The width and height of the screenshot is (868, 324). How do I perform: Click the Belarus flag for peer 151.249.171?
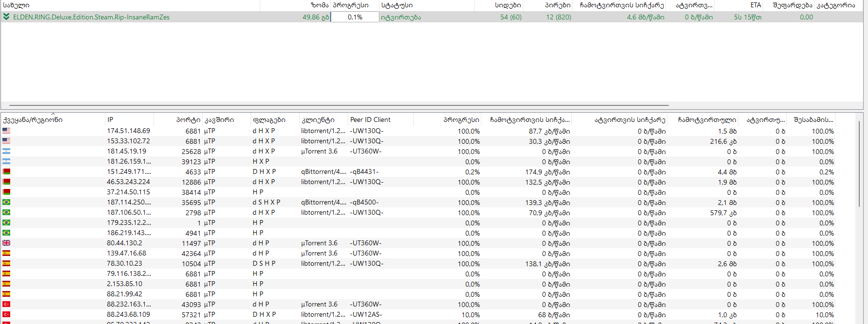click(6, 171)
